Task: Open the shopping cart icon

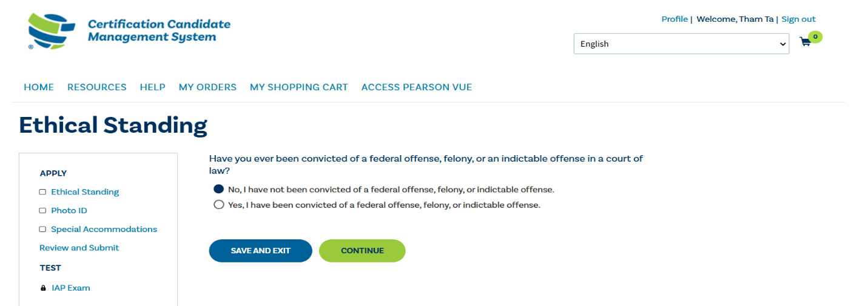Action: click(x=805, y=42)
